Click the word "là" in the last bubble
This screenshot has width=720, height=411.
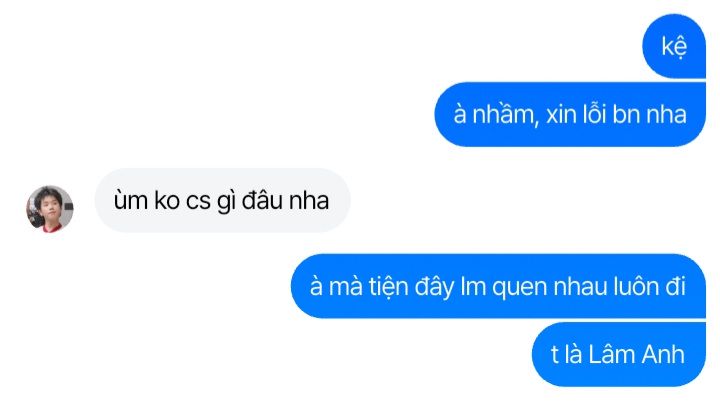tap(574, 355)
